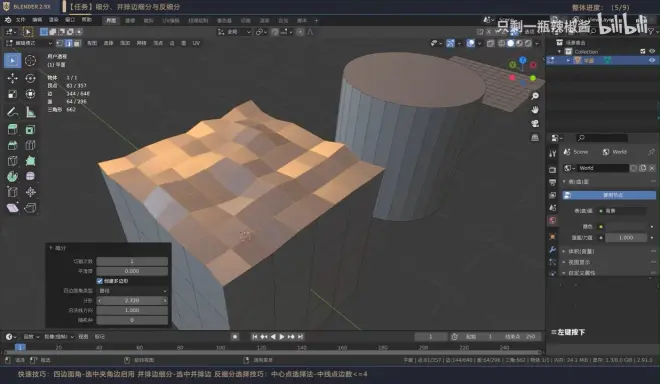Choose the Scale tool

pos(12,94)
